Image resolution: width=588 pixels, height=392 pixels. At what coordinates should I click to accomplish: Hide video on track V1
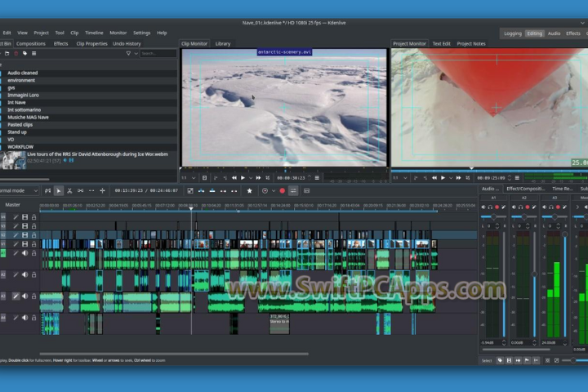click(x=24, y=244)
